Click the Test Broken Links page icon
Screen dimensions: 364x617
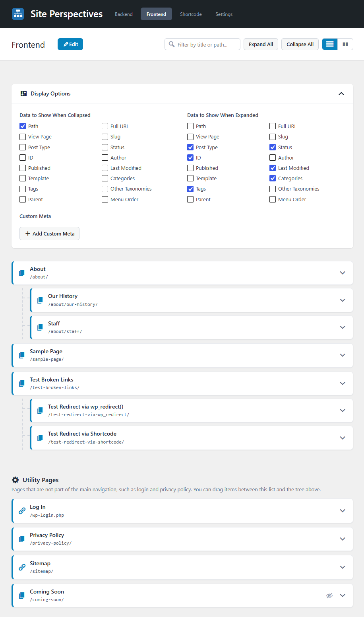coord(22,383)
